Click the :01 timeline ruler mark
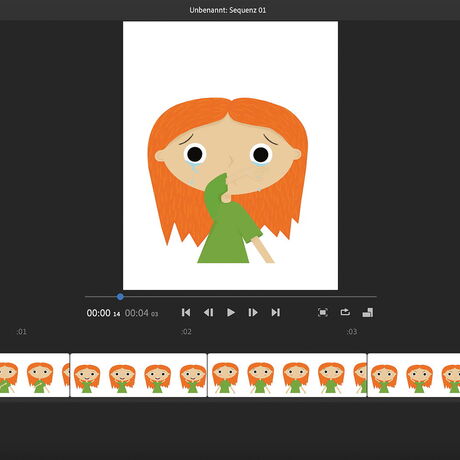Viewport: 460px width, 460px height. point(21,332)
